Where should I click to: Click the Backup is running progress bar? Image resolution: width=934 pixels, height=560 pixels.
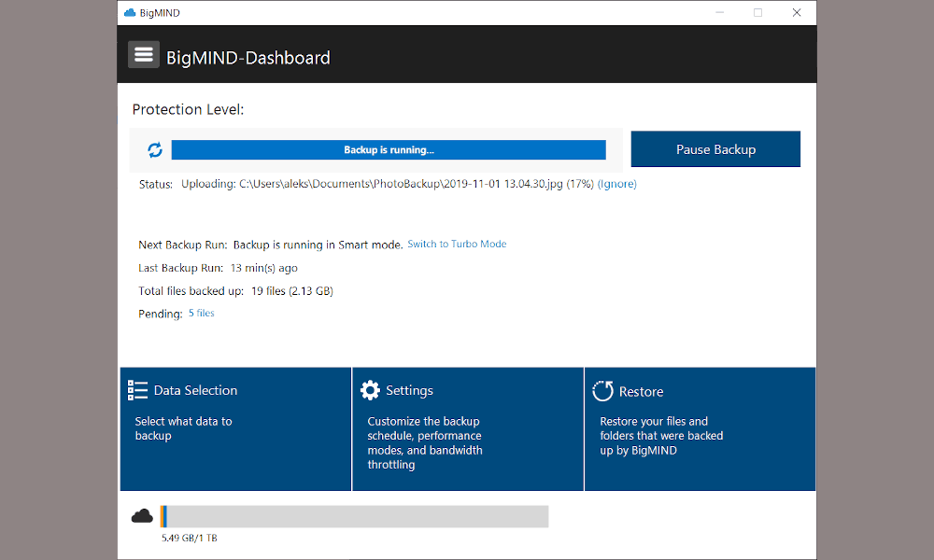389,150
